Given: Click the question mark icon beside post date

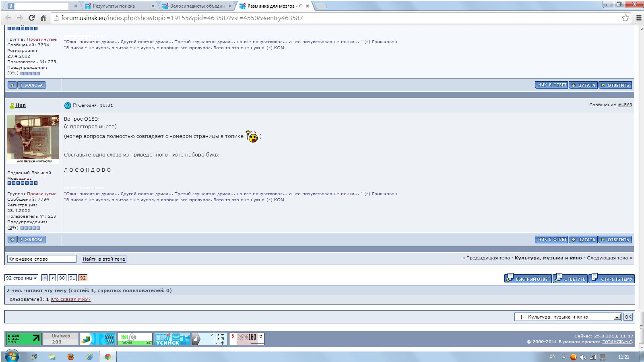Looking at the screenshot, I should pyautogui.click(x=68, y=105).
